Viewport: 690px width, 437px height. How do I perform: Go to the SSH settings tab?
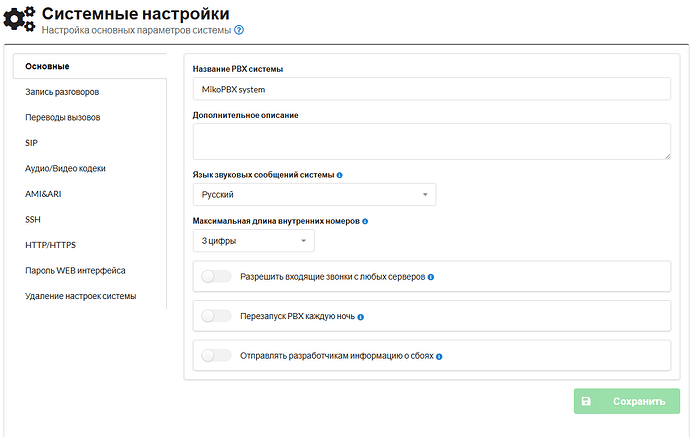pyautogui.click(x=33, y=219)
